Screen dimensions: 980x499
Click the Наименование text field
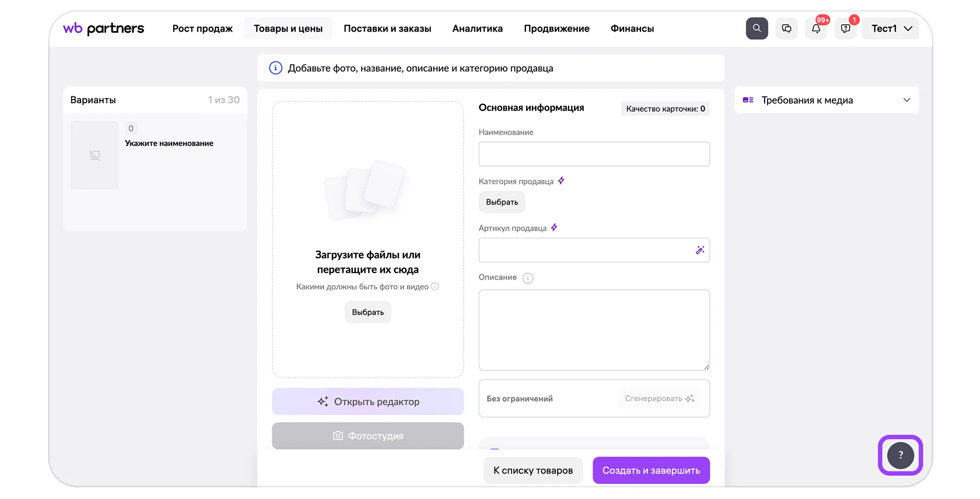click(x=594, y=154)
